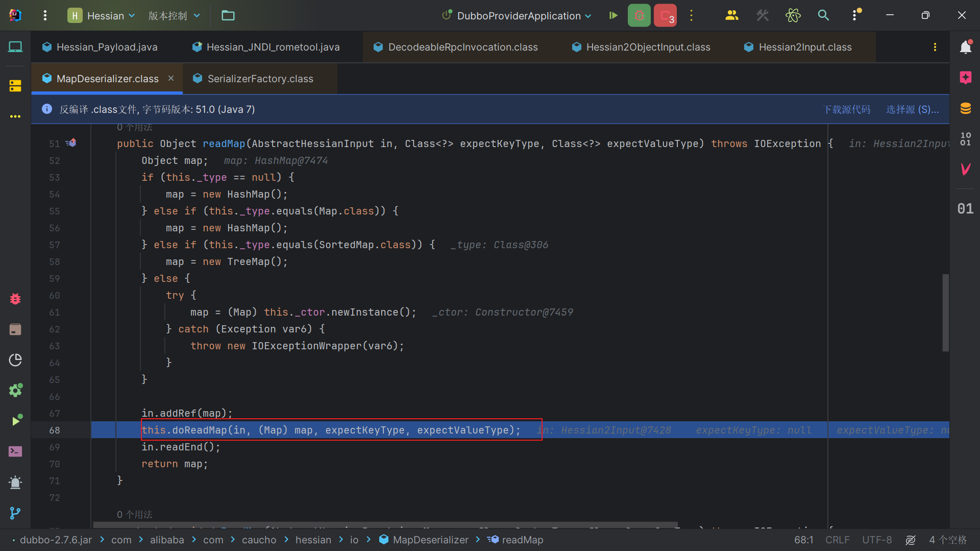Open the 版本控制 dropdown menu
The image size is (980, 551).
point(174,15)
